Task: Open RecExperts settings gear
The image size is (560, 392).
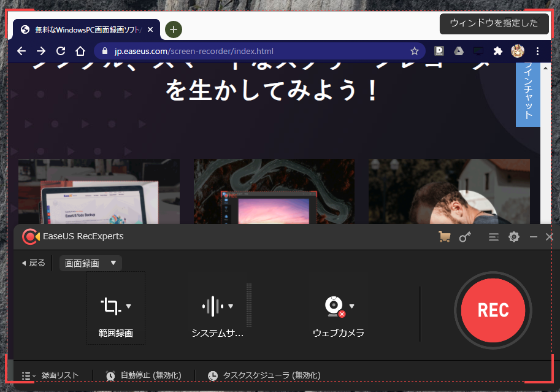Action: pyautogui.click(x=514, y=237)
